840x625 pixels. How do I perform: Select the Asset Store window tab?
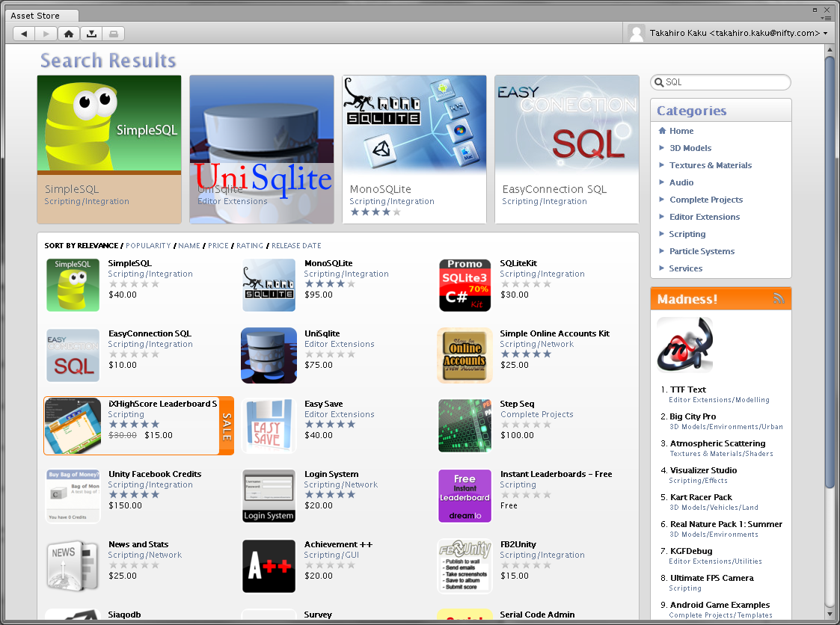click(x=42, y=16)
